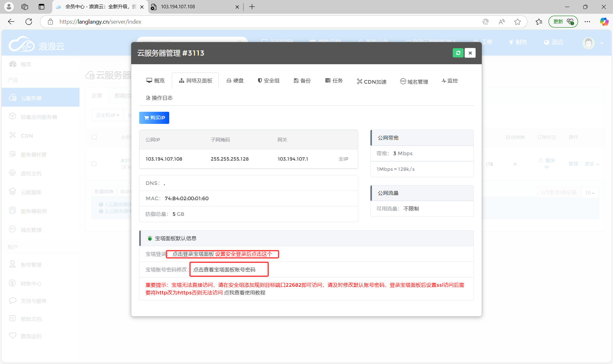Viewport: 613px width, 364px height.
Task: Click the green refresh icon in the dialog header
Action: [x=458, y=53]
